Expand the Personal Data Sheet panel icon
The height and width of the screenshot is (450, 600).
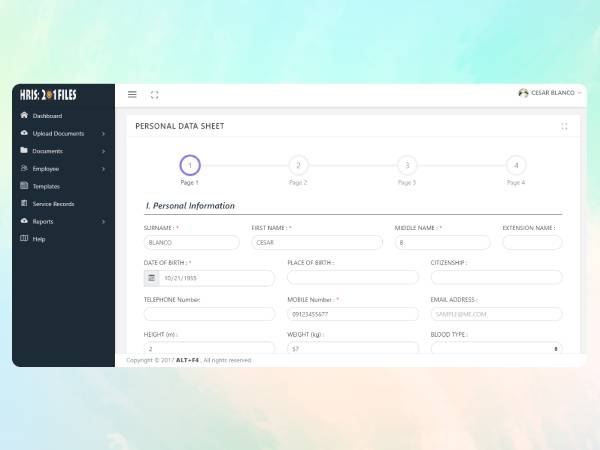click(564, 126)
